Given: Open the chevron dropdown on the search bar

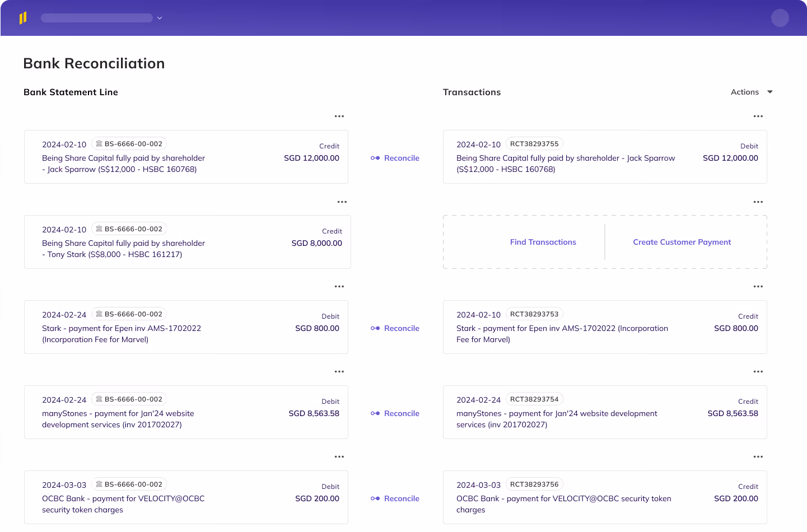Looking at the screenshot, I should coord(160,17).
